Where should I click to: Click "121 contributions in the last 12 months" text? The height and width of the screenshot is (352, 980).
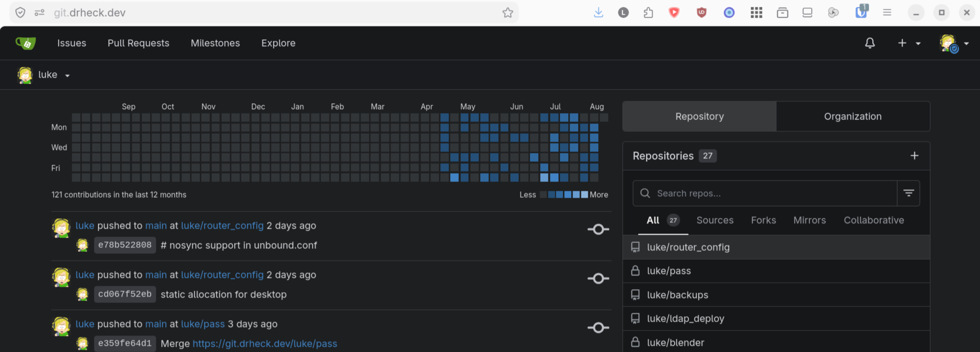tap(119, 195)
